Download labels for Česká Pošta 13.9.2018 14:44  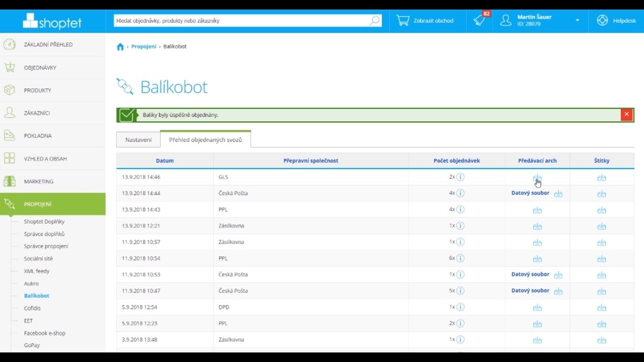(602, 194)
